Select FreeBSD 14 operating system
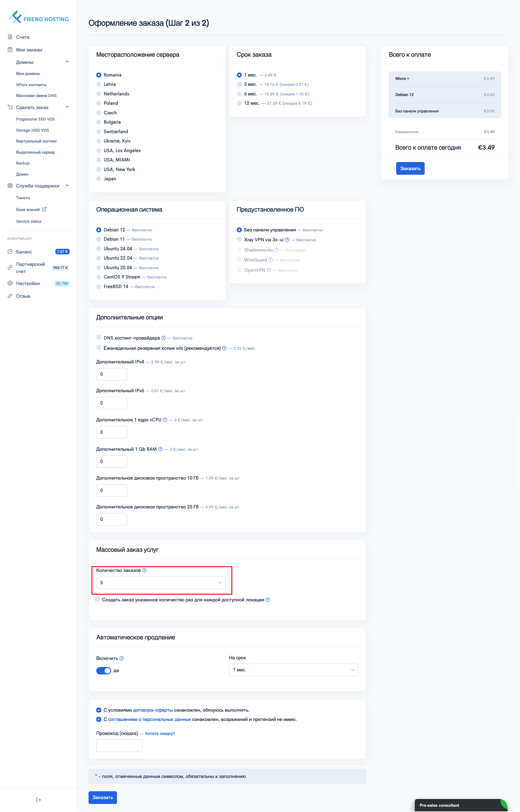Screen dimensions: 520x812 coord(99,286)
